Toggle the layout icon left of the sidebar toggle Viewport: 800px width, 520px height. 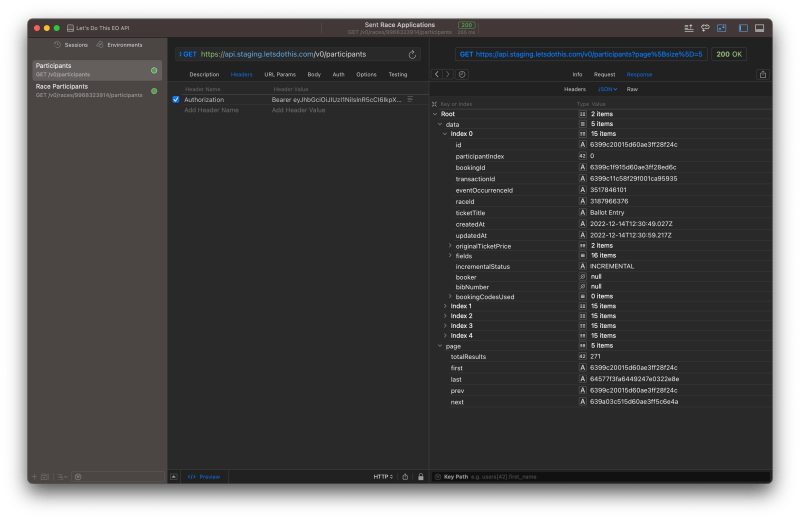(721, 28)
